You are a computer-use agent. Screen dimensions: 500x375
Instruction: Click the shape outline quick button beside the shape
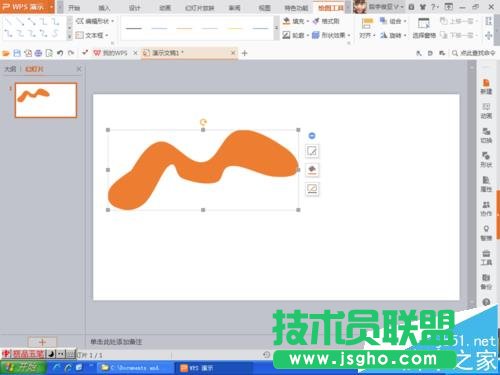tap(312, 189)
